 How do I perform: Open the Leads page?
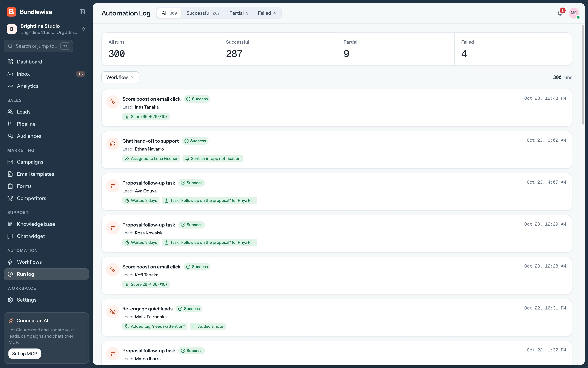[46, 112]
